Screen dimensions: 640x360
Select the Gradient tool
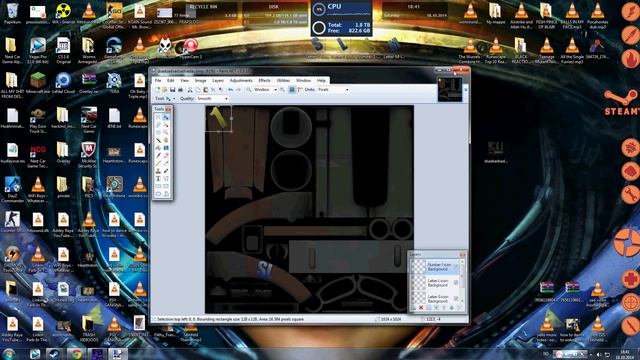coord(166,147)
